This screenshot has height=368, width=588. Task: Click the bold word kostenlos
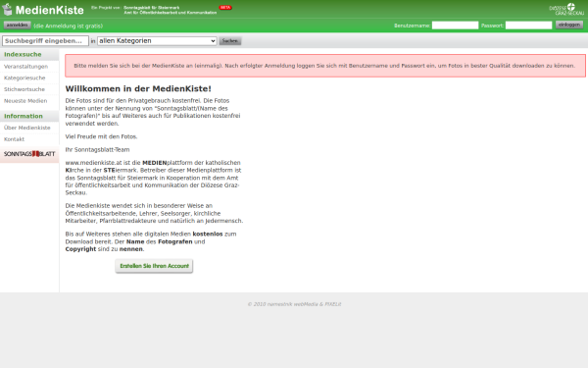tap(208, 234)
